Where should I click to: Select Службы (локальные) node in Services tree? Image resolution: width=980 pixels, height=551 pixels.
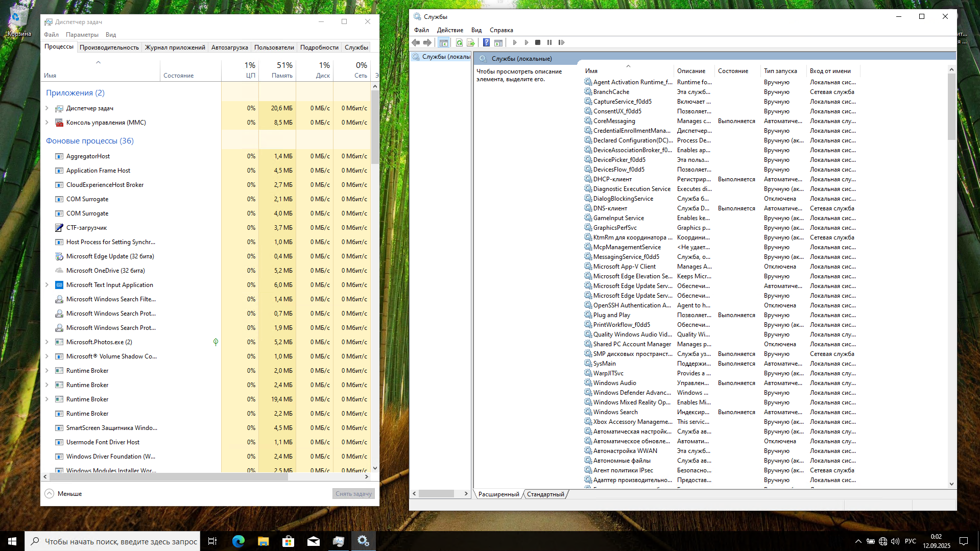pos(441,57)
